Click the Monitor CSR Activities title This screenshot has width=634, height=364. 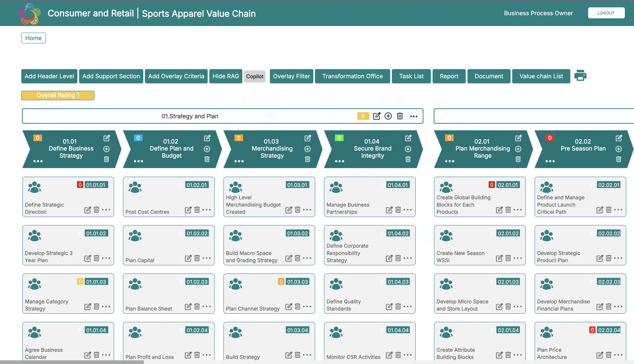[x=353, y=357]
